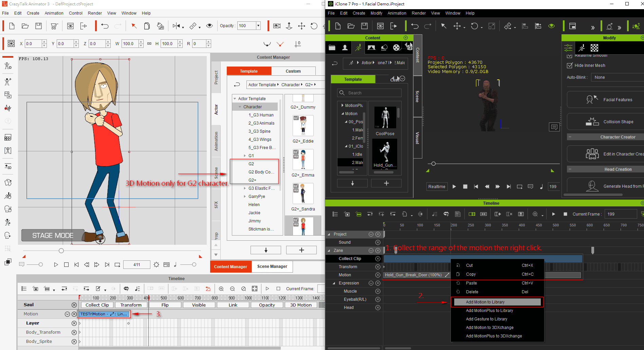Click the eye visibility icon in CrazyTalk toolbar
644x350 pixels.
[209, 26]
